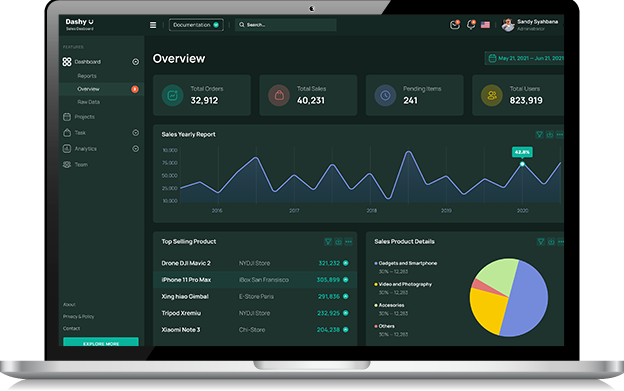Click the Video and Photography legend entry
The width and height of the screenshot is (624, 391).
[x=403, y=284]
